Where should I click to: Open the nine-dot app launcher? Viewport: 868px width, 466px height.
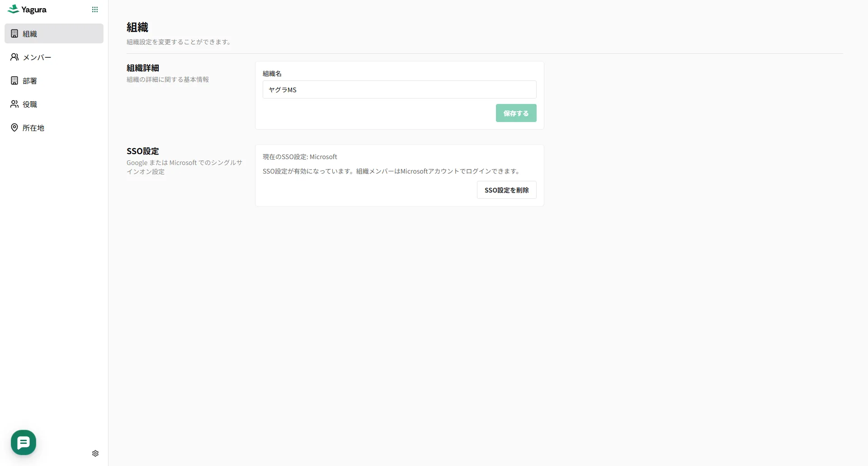[x=95, y=9]
